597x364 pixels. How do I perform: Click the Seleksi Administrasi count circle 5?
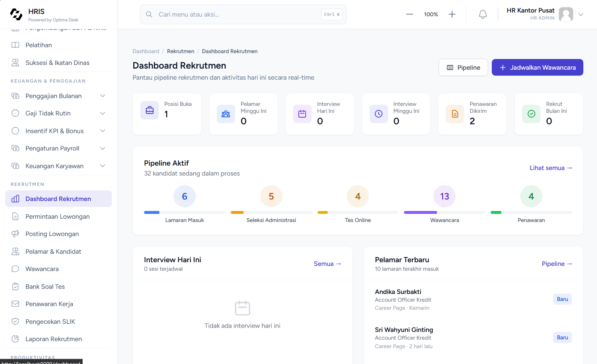click(x=271, y=196)
